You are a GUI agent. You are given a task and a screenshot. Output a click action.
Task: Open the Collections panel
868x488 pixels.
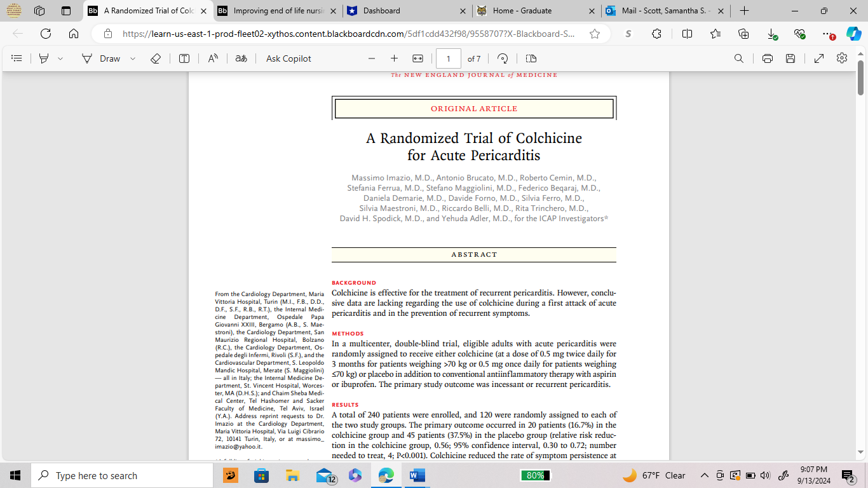click(743, 34)
